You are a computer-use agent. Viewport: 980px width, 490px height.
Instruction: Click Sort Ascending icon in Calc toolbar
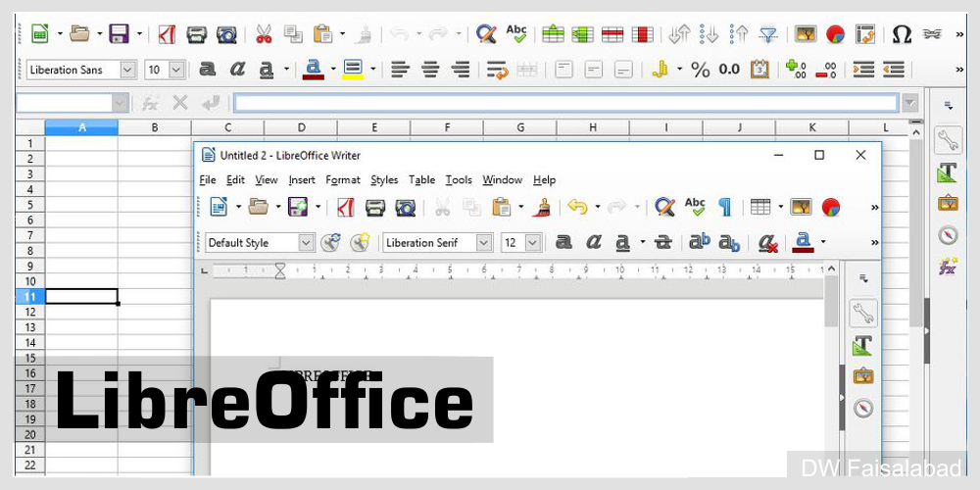coord(709,33)
